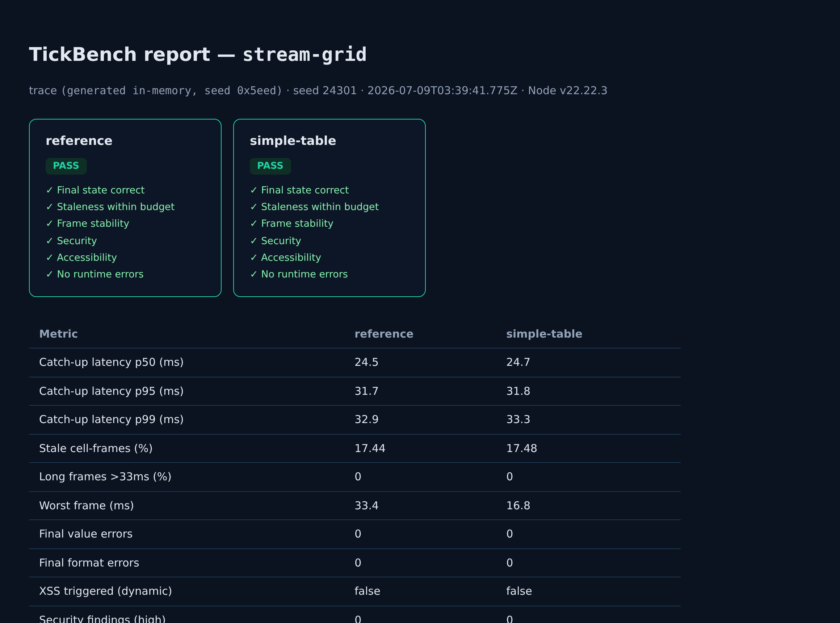This screenshot has height=623, width=840.
Task: Click 'Final state correct' in reference card
Action: (95, 190)
